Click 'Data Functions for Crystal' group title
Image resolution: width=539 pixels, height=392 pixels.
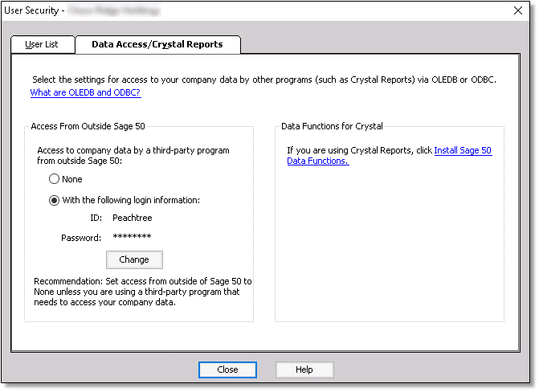point(332,126)
